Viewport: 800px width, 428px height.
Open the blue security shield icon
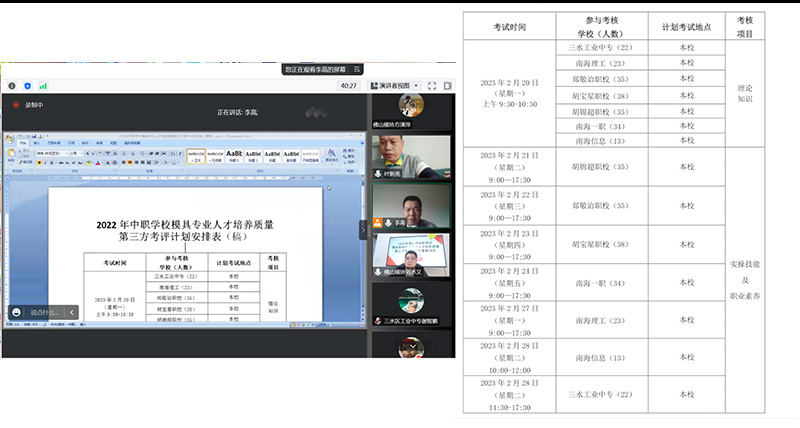pos(27,86)
